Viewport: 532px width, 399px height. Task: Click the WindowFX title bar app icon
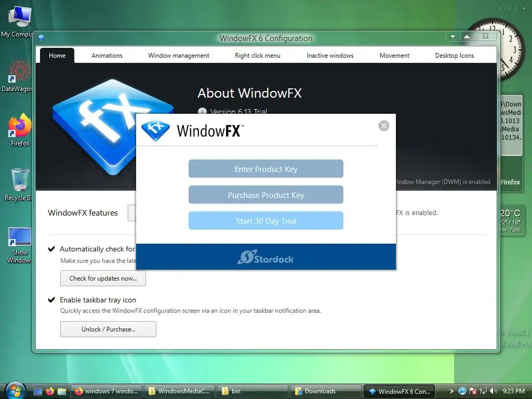coord(42,37)
